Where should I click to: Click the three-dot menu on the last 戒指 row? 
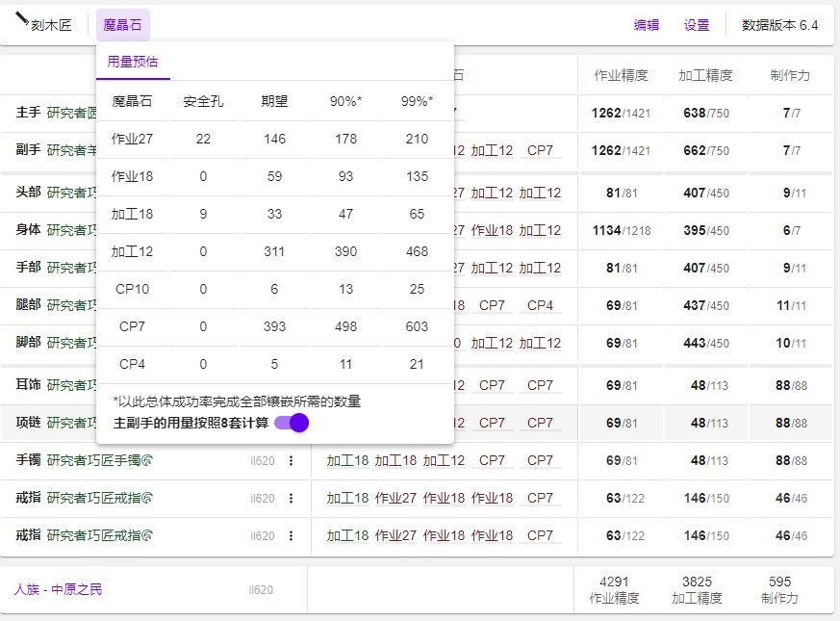pyautogui.click(x=290, y=536)
